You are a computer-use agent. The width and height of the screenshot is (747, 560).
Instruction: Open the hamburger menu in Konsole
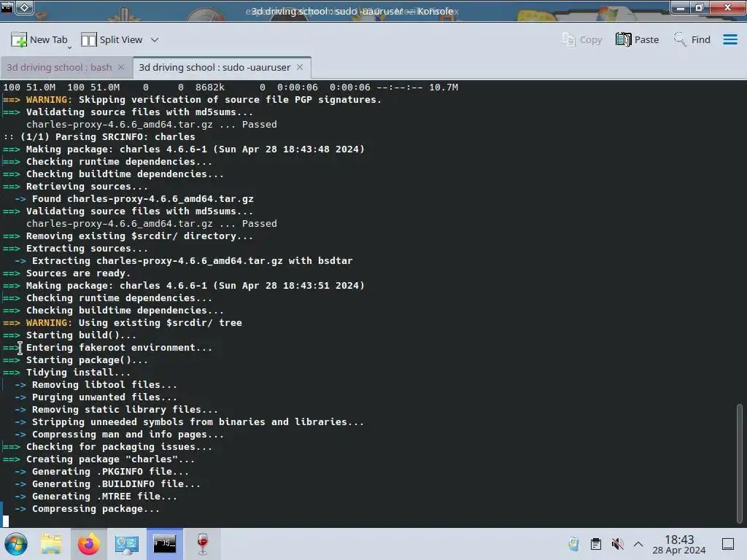[729, 39]
